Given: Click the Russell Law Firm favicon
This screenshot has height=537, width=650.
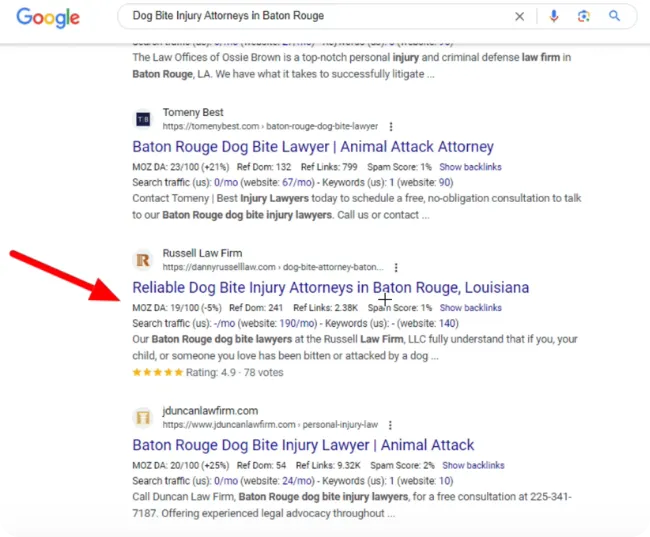Looking at the screenshot, I should 143,260.
